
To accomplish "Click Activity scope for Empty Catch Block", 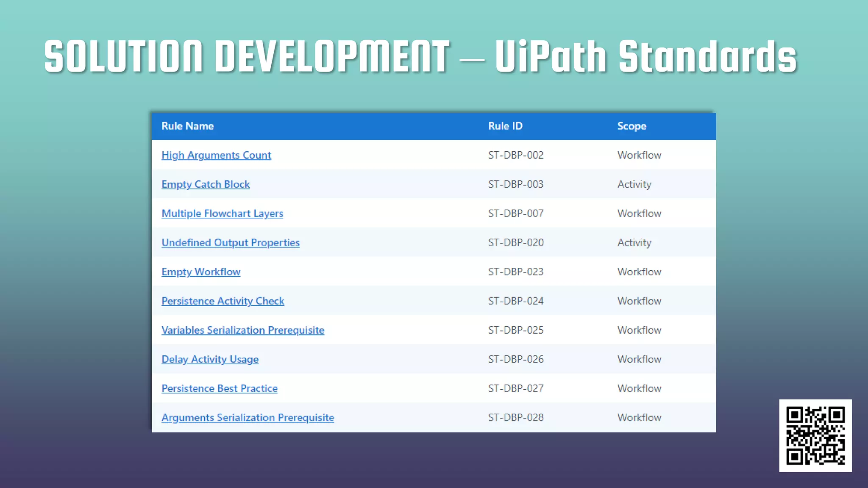I will [x=634, y=185].
